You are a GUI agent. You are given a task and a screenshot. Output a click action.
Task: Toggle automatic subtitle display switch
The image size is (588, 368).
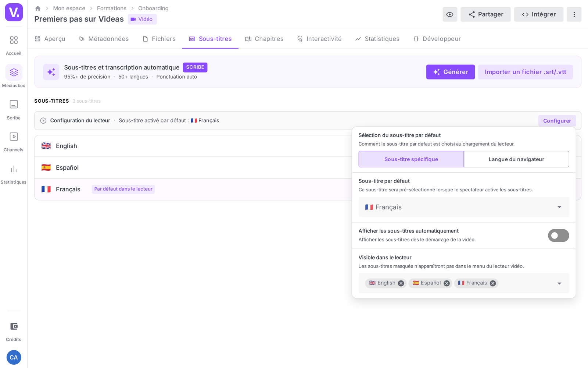pos(558,236)
